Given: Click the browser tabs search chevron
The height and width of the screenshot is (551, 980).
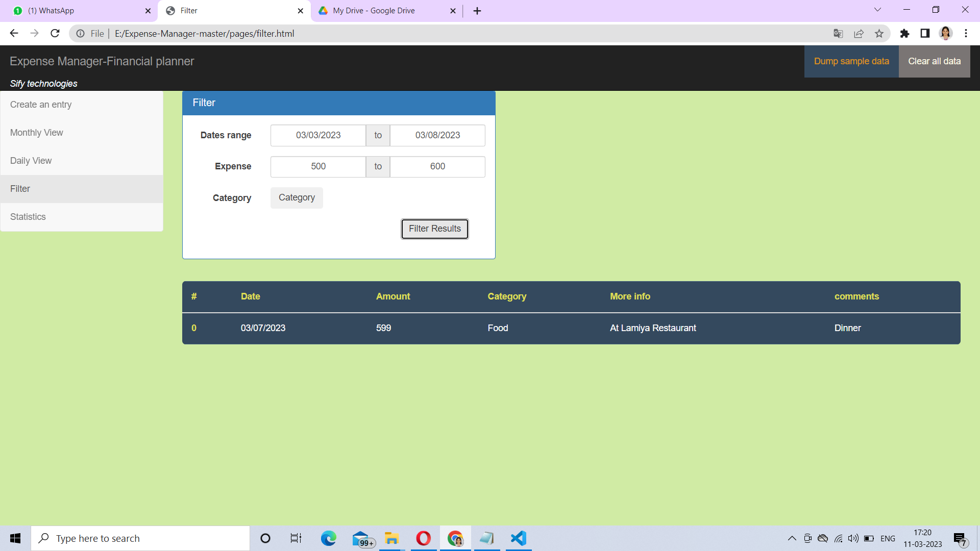Looking at the screenshot, I should (877, 10).
